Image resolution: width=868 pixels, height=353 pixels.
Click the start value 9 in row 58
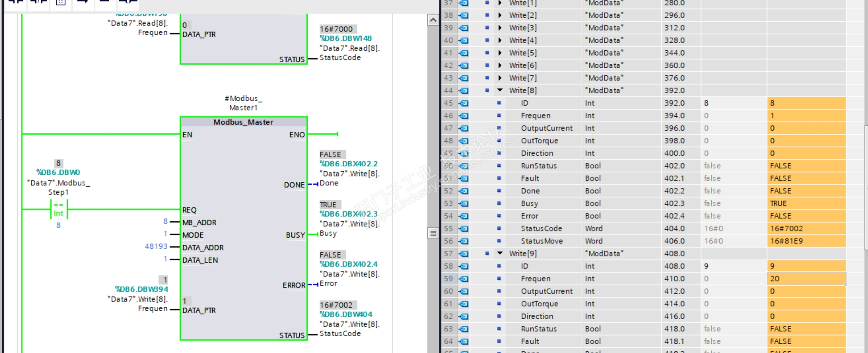click(734, 266)
